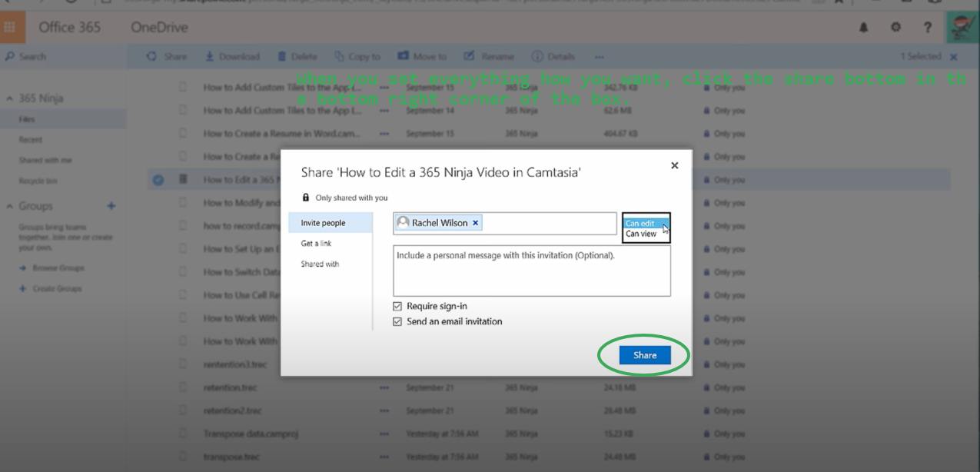Open the how to record.camp file

[243, 226]
